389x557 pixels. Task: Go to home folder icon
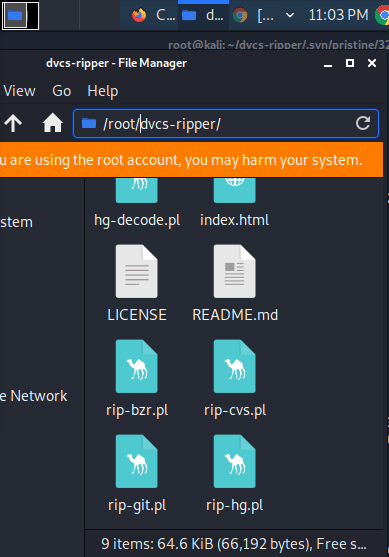pos(53,123)
